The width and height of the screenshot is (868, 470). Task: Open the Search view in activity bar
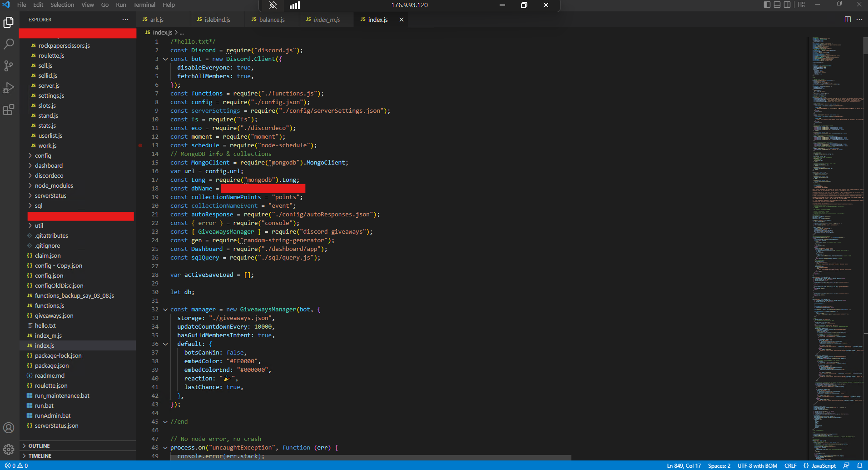[x=9, y=44]
